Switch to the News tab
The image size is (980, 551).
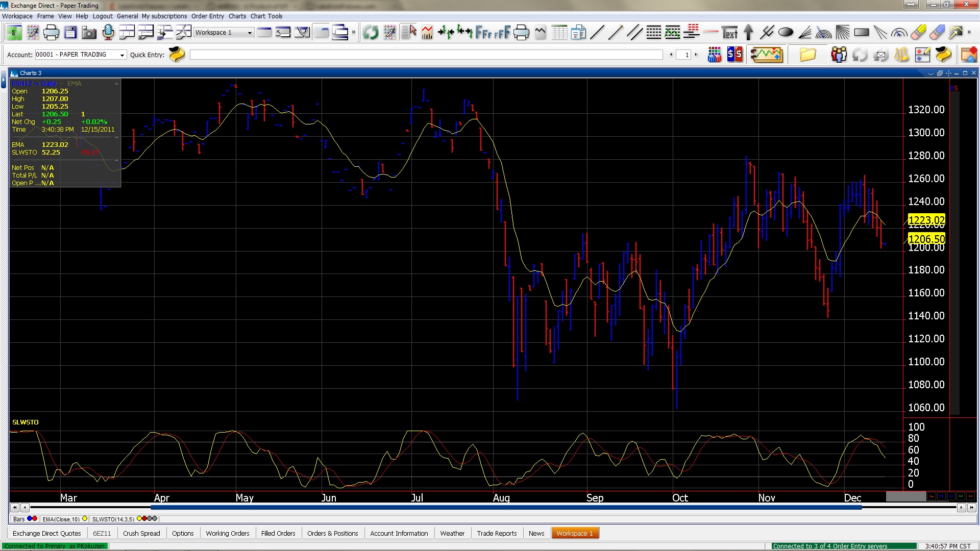(536, 533)
